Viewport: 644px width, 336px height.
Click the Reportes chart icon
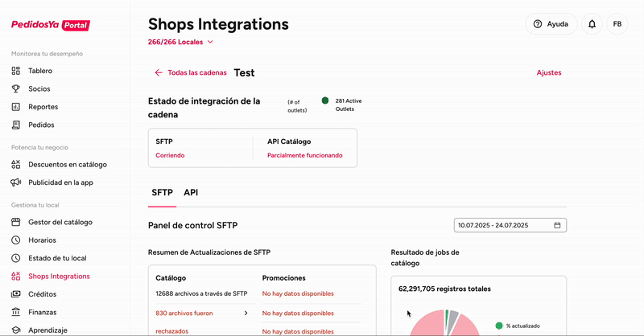pyautogui.click(x=16, y=107)
